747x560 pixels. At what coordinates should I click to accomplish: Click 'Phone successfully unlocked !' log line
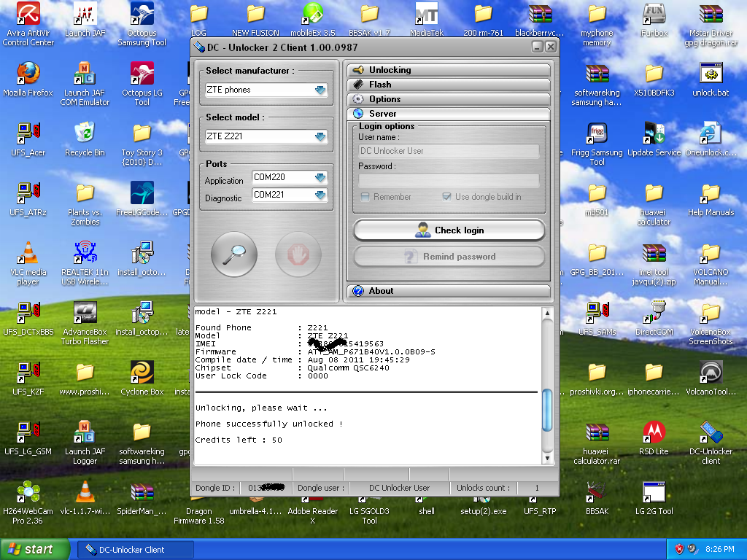[268, 424]
